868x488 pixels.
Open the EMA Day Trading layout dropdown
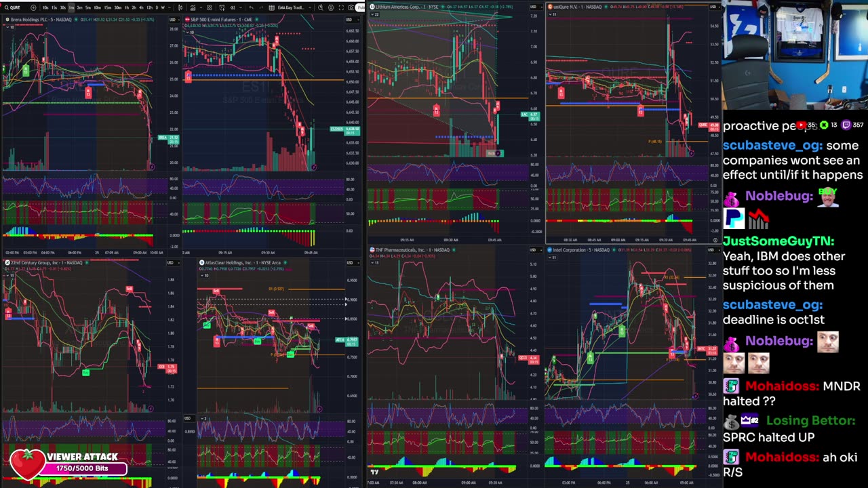(295, 7)
